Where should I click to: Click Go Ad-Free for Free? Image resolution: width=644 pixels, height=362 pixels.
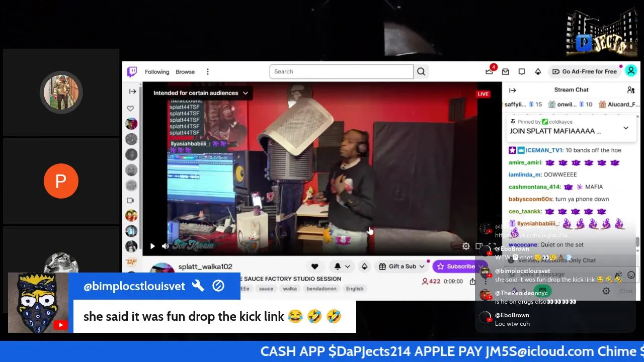[585, 71]
